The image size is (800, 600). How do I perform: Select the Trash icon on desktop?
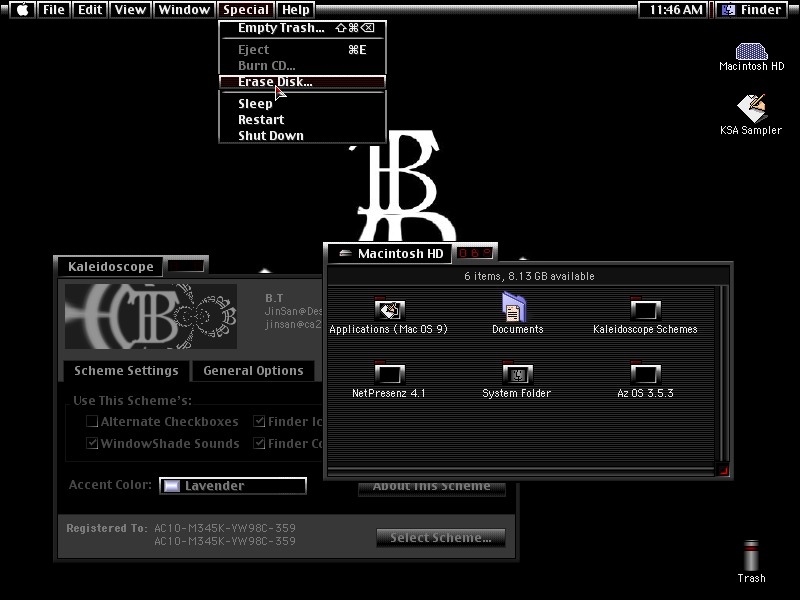click(x=751, y=555)
